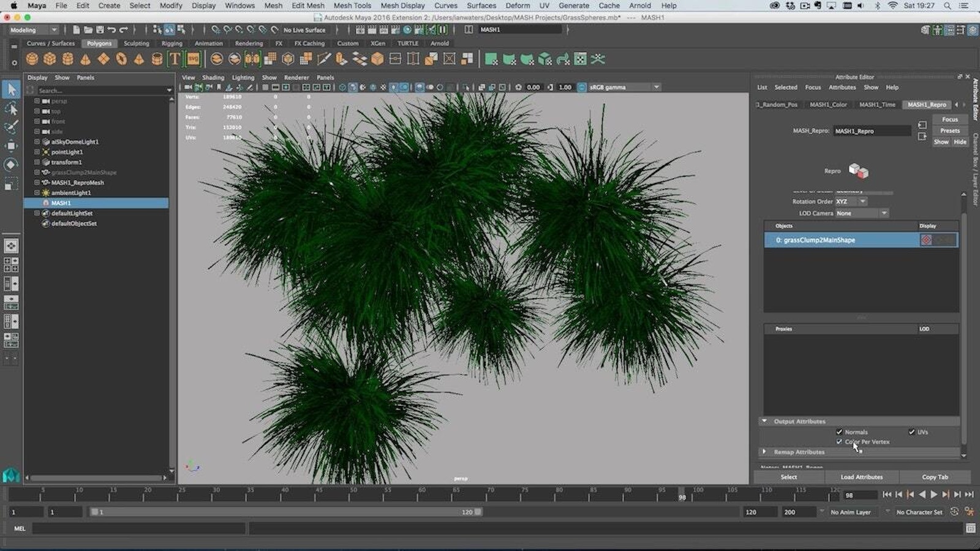
Task: Select the polygon Type text tool
Action: point(175,59)
